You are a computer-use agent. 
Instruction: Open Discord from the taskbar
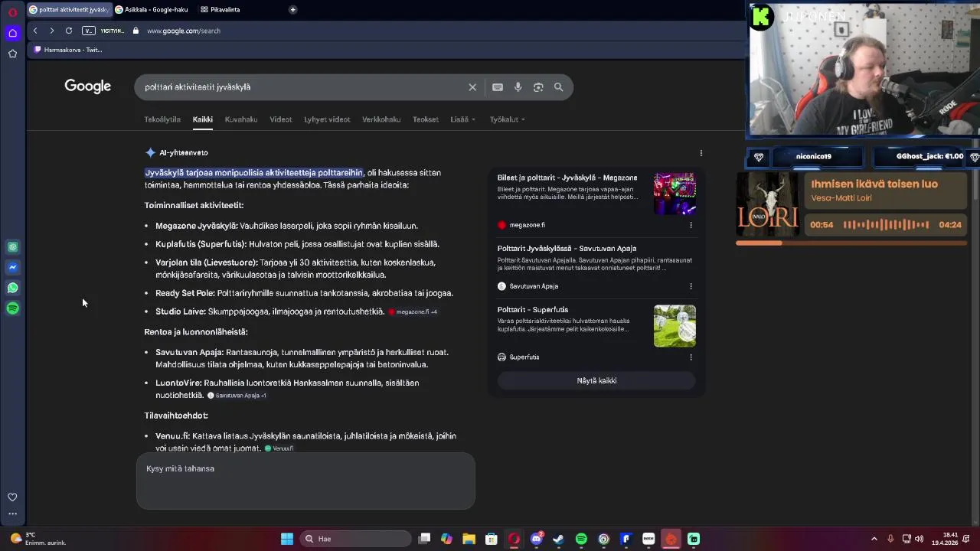point(537,539)
